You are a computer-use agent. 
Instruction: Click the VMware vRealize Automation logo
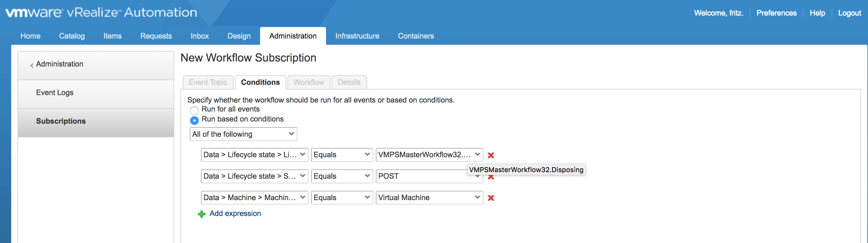pyautogui.click(x=101, y=12)
